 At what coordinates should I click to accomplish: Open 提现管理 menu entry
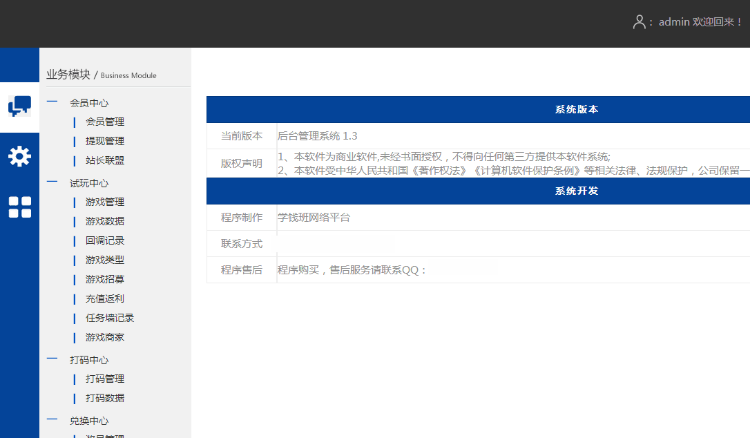(105, 141)
